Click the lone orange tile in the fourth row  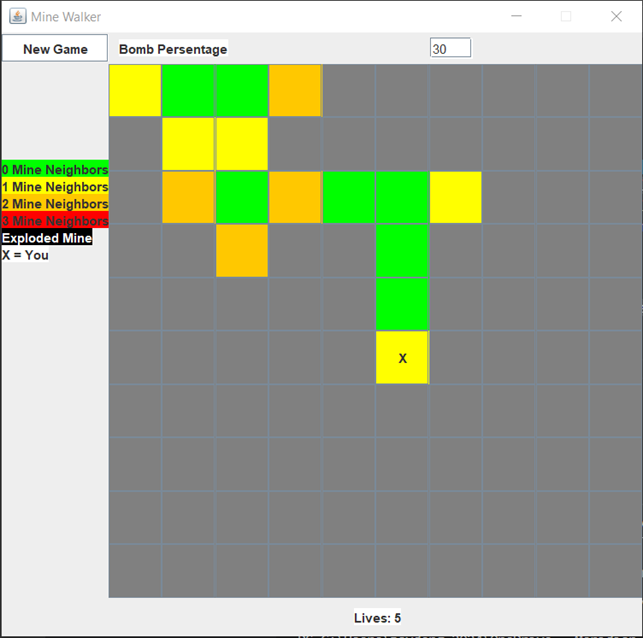[242, 251]
